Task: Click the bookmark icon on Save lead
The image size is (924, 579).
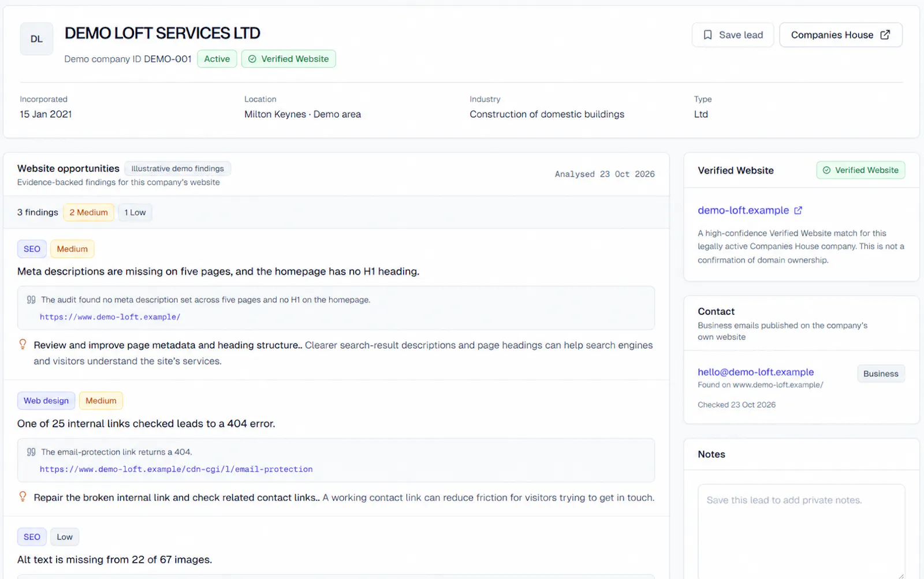Action: point(707,35)
